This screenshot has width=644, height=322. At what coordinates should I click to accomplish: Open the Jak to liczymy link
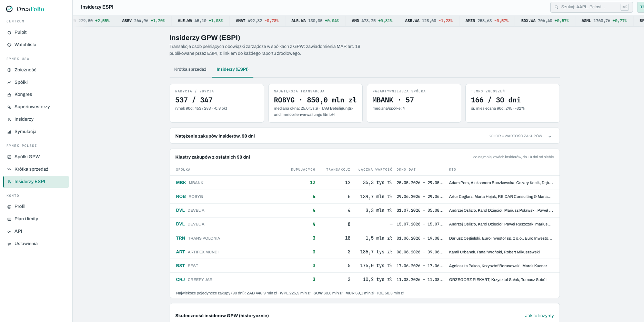point(539,315)
